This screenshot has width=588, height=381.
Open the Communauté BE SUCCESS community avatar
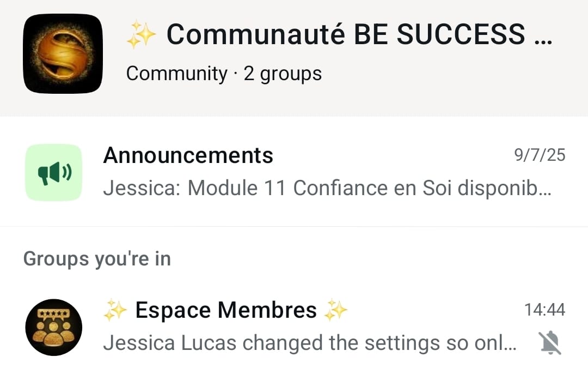click(x=63, y=53)
